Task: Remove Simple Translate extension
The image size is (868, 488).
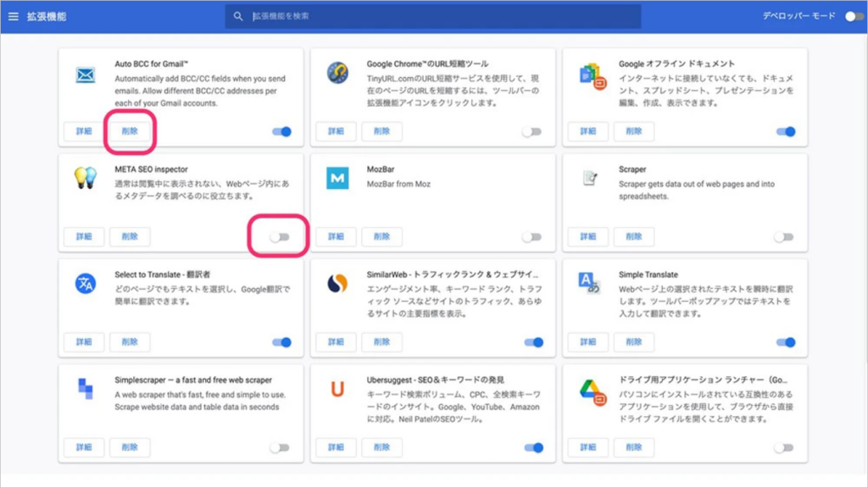Action: (x=633, y=342)
